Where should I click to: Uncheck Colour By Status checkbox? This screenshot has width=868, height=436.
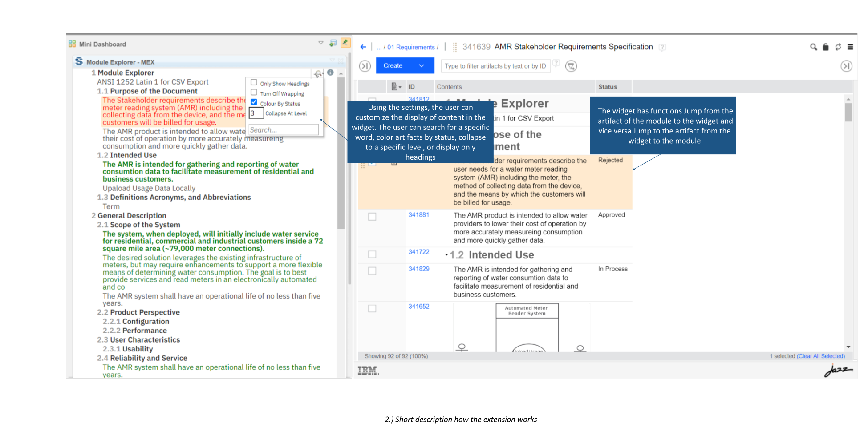coord(254,102)
